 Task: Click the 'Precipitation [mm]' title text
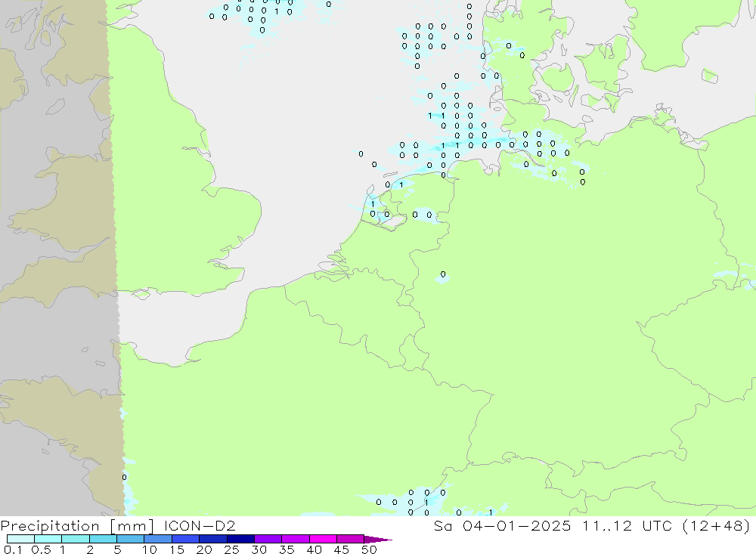click(76, 526)
